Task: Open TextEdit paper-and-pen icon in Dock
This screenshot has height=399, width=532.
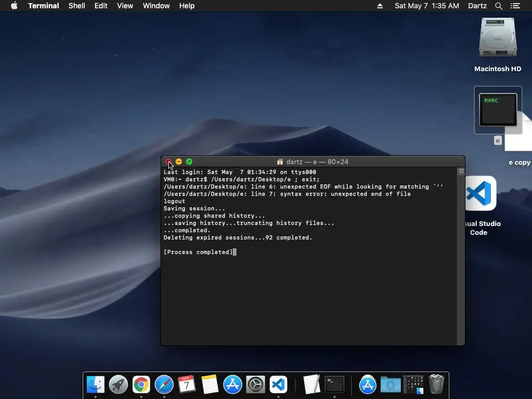Action: point(312,384)
